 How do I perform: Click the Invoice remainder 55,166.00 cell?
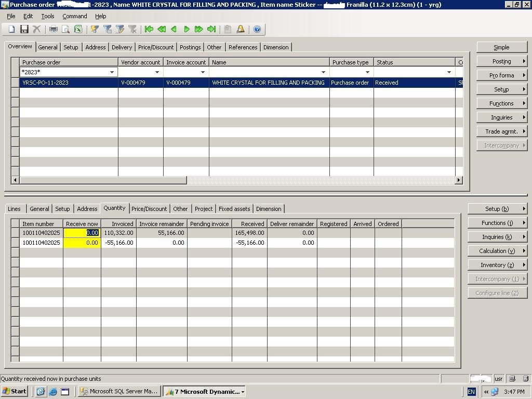pyautogui.click(x=162, y=233)
